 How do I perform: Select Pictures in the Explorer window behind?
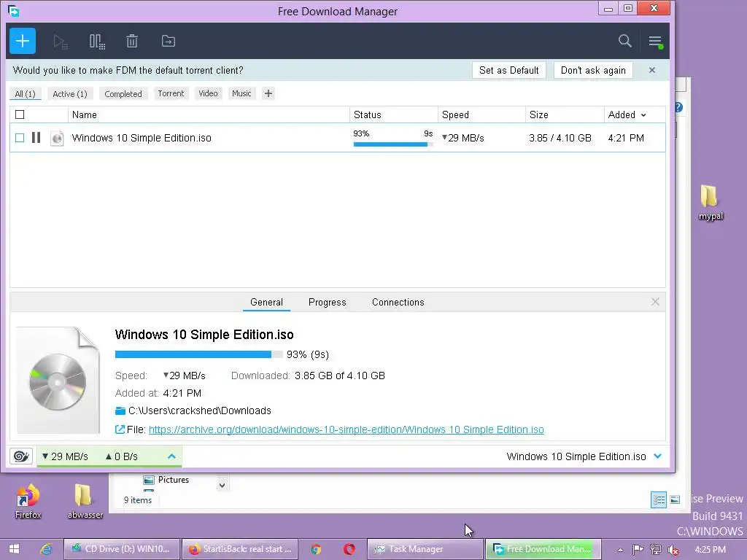(x=166, y=480)
